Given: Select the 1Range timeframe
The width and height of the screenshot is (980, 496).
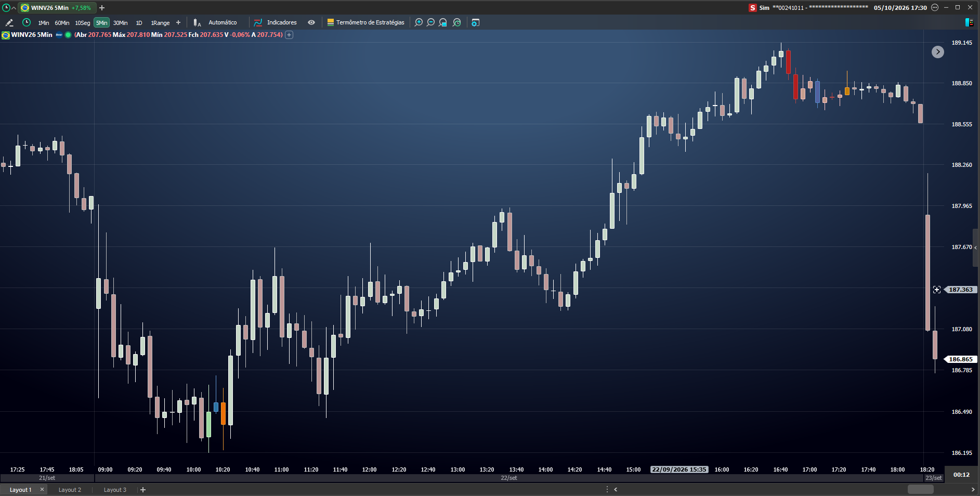Looking at the screenshot, I should point(160,23).
